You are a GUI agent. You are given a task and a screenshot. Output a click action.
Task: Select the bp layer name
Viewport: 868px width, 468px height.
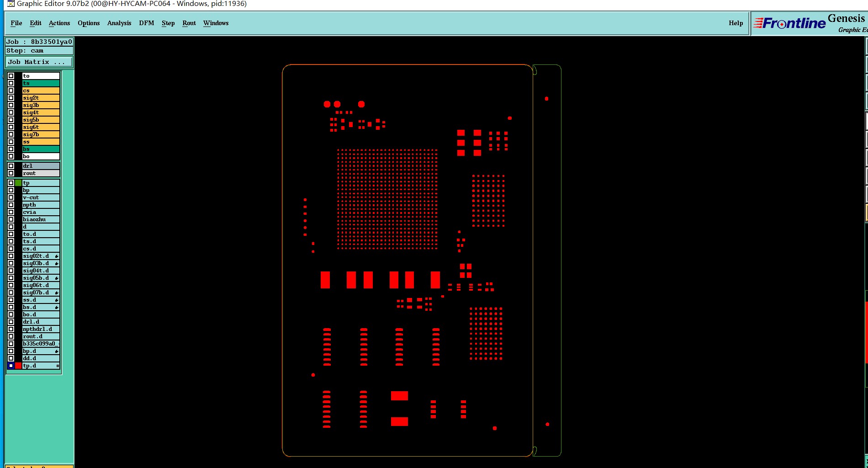pyautogui.click(x=41, y=190)
